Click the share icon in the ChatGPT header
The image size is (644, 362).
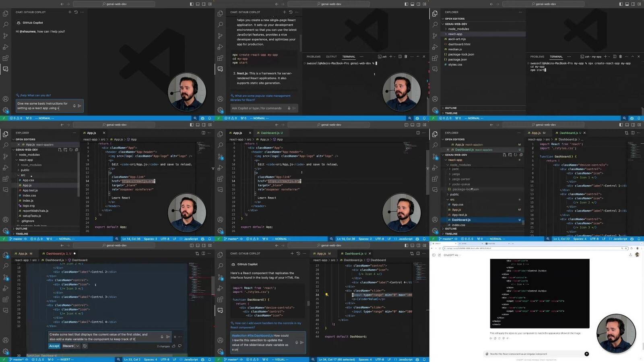630,255
